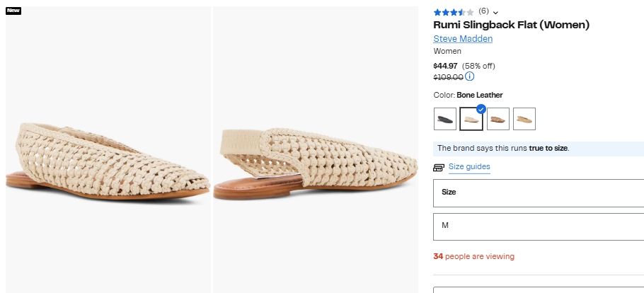The width and height of the screenshot is (644, 293).
Task: Select the Bone Leather color swatch
Action: [471, 119]
